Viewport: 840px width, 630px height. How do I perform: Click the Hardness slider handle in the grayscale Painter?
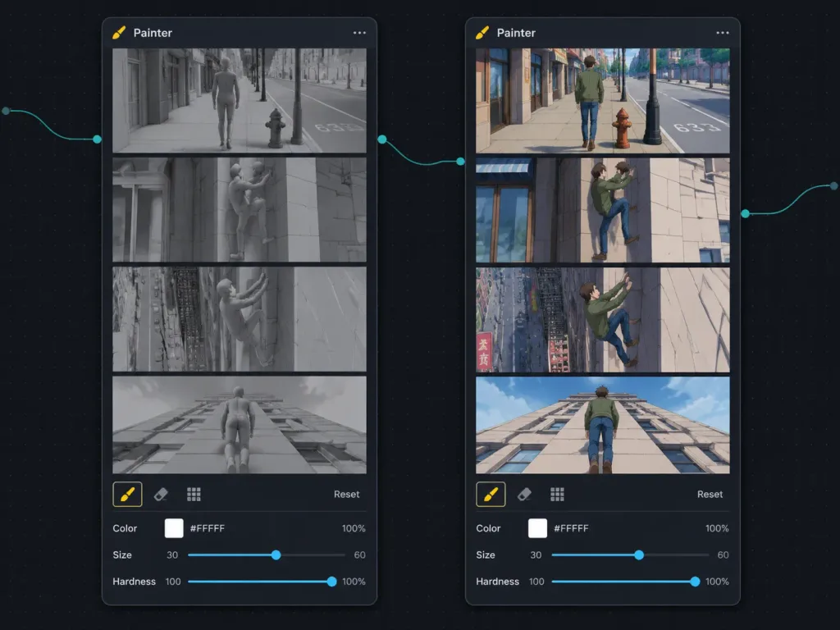pos(331,582)
